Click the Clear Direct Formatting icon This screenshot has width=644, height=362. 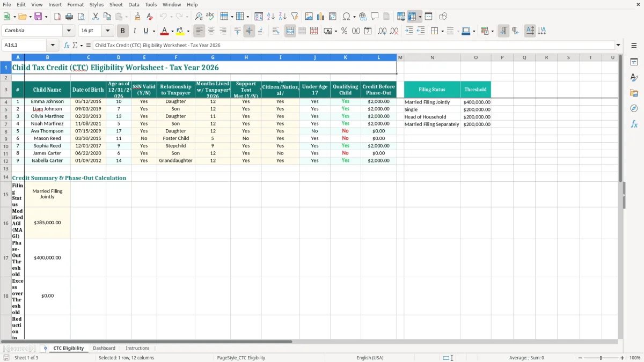pyautogui.click(x=149, y=17)
